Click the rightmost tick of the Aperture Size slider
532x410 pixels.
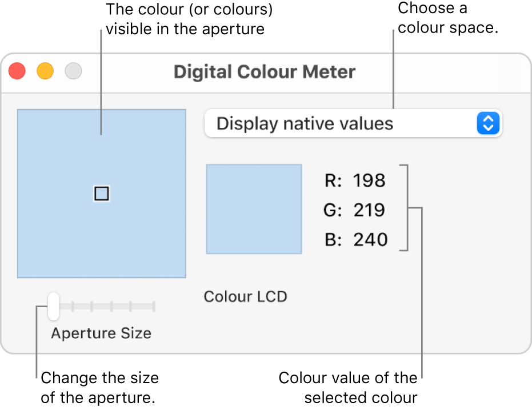coord(154,307)
